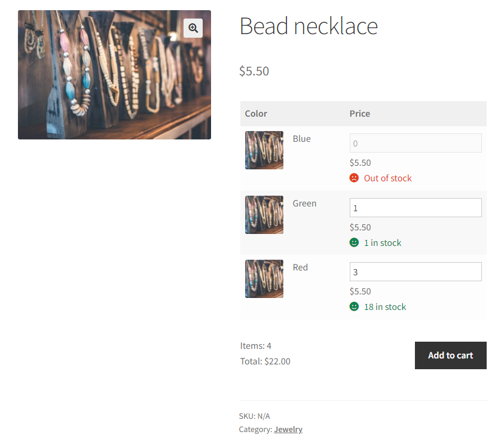Click the sad face icon beside Out of stock
504x444 pixels.
coord(354,178)
